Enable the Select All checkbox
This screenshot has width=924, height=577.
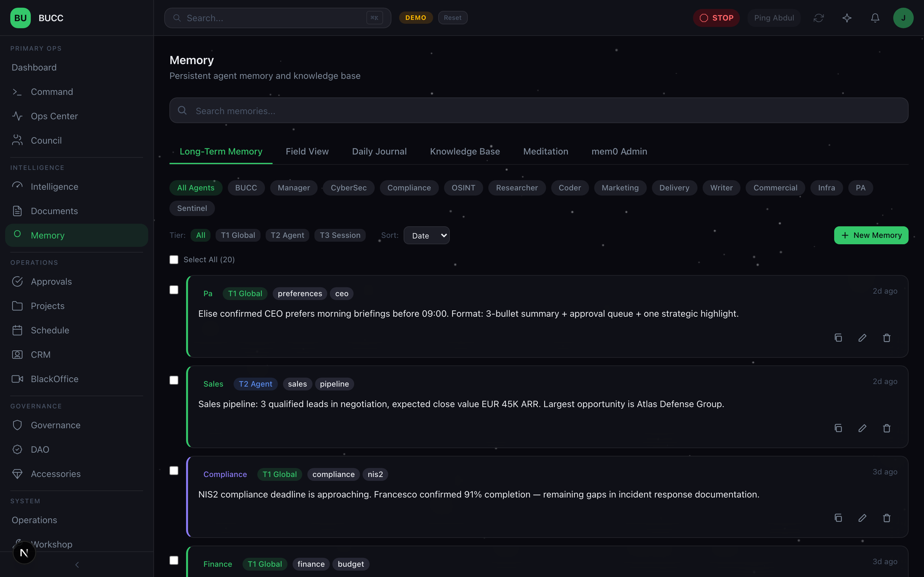pos(174,259)
